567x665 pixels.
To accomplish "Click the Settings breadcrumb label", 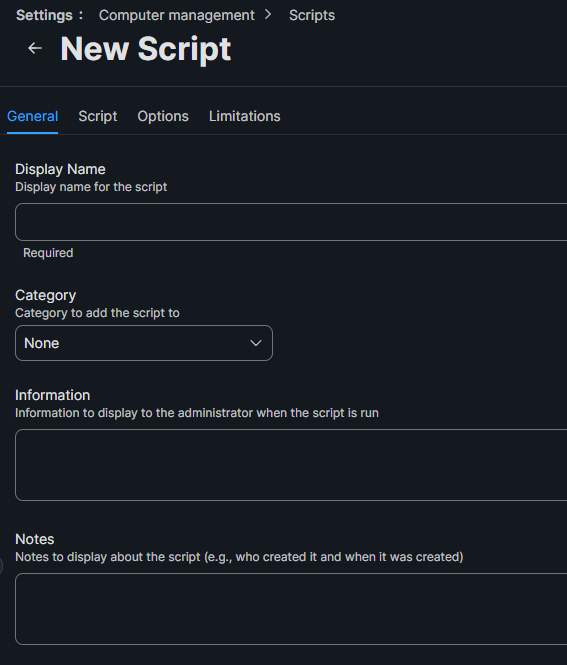I will point(44,15).
